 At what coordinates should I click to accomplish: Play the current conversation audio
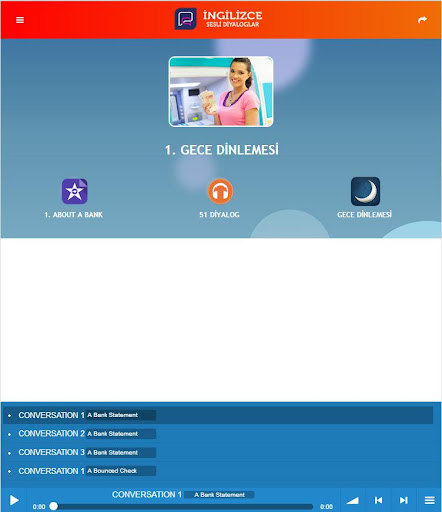click(x=14, y=500)
